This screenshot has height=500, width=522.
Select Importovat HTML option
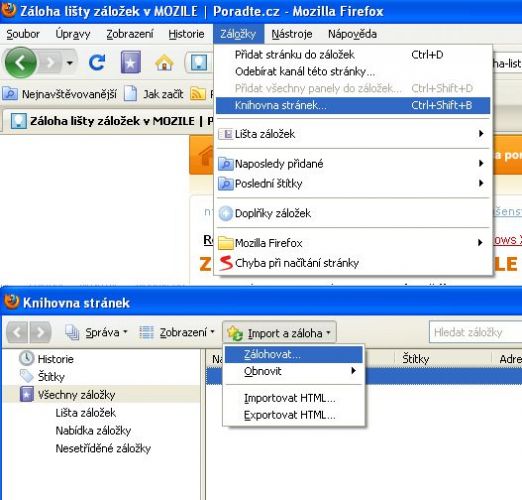(294, 398)
